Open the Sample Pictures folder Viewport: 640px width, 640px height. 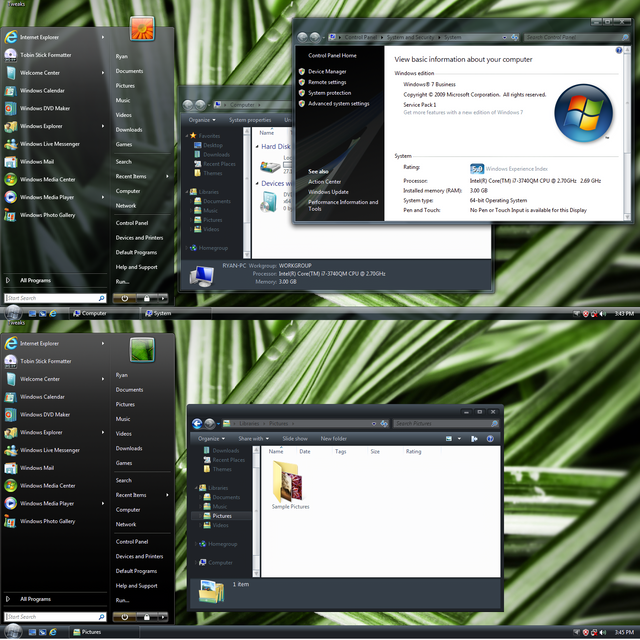tap(290, 485)
